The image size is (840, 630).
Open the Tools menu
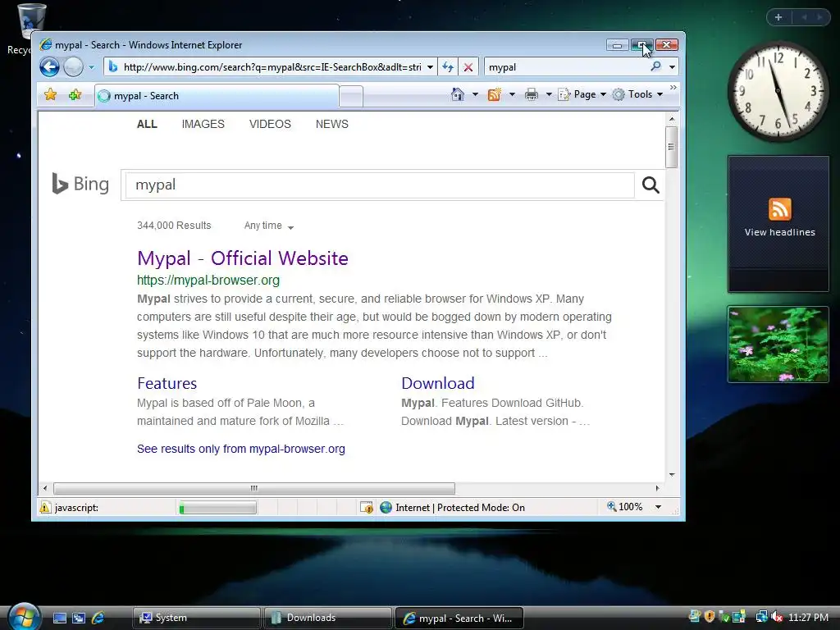click(x=637, y=94)
